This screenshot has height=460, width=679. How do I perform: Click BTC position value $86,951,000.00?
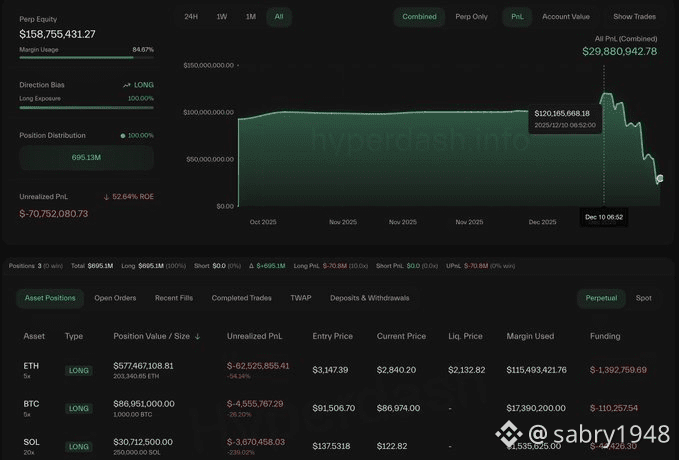coord(144,404)
